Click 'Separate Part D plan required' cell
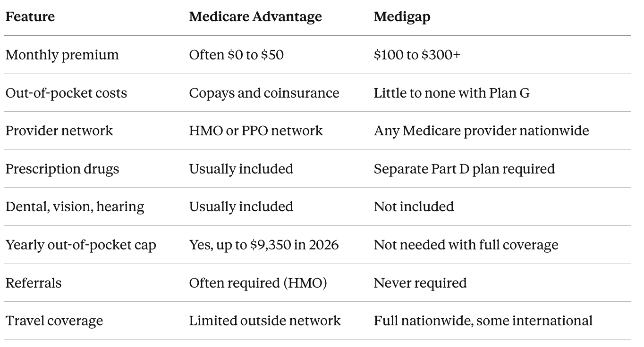The image size is (644, 347). (x=465, y=169)
